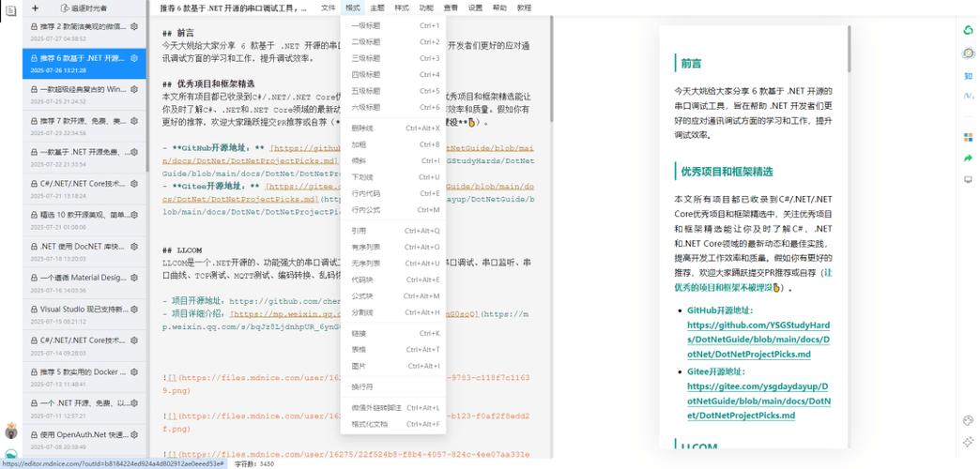Open the 主题 menu

pyautogui.click(x=376, y=8)
